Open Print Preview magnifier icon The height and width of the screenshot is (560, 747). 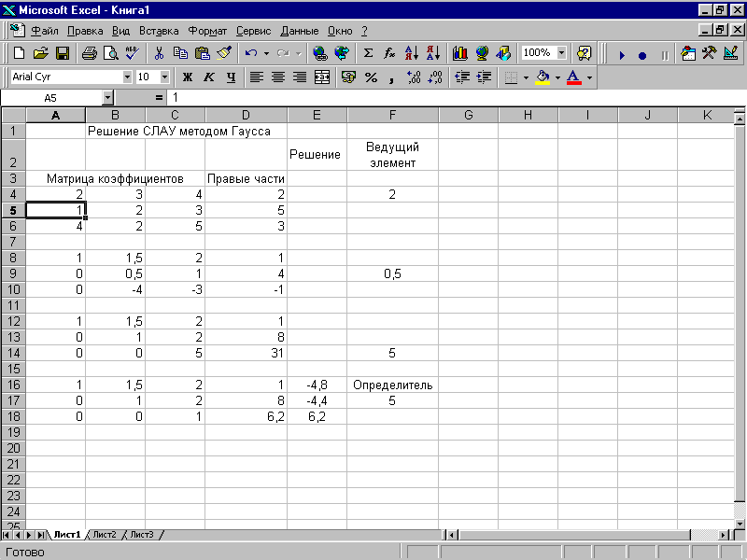tap(110, 53)
